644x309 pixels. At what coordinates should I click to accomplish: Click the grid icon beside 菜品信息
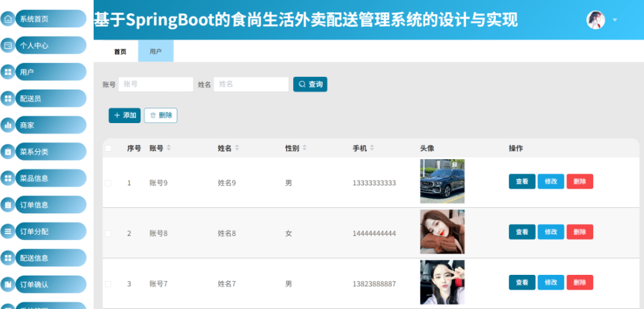[7, 178]
